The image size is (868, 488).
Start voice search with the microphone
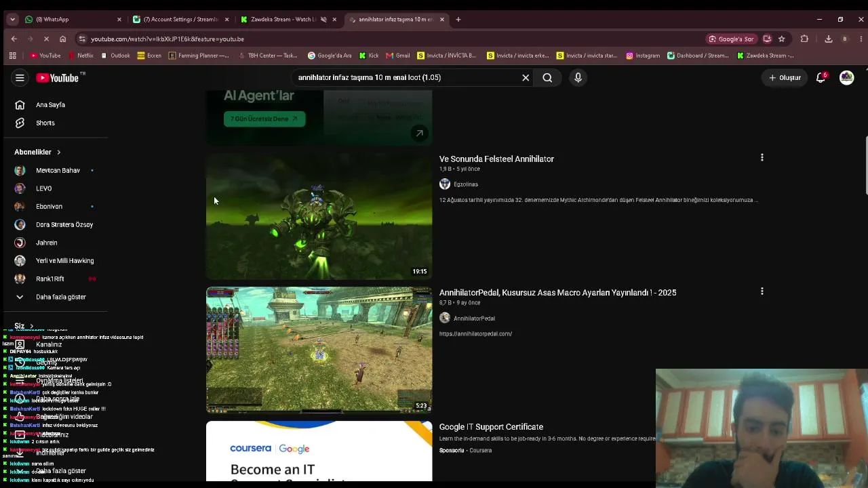pos(578,77)
